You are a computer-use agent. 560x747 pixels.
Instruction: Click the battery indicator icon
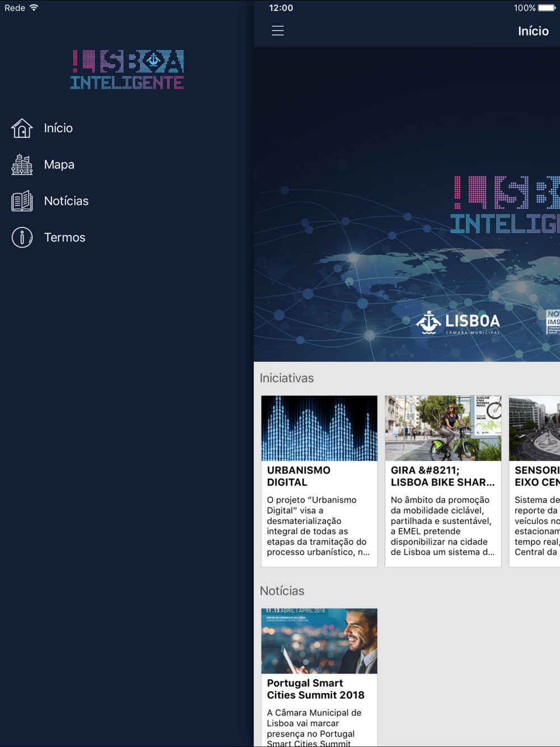pos(547,8)
